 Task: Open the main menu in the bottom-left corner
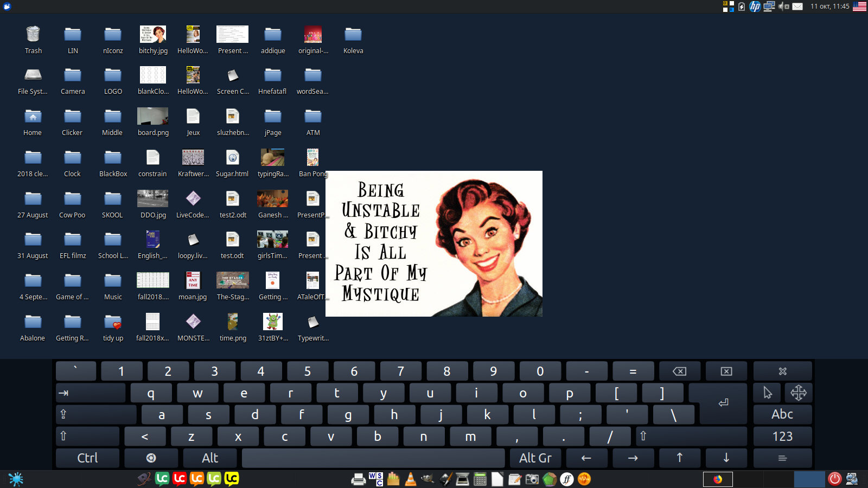(x=16, y=479)
